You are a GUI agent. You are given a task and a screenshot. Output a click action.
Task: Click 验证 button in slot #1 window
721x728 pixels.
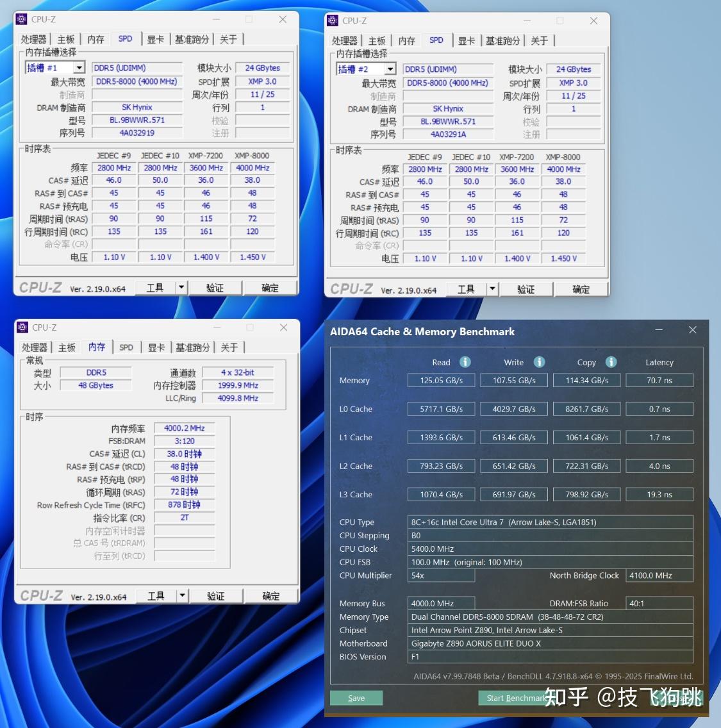click(215, 288)
